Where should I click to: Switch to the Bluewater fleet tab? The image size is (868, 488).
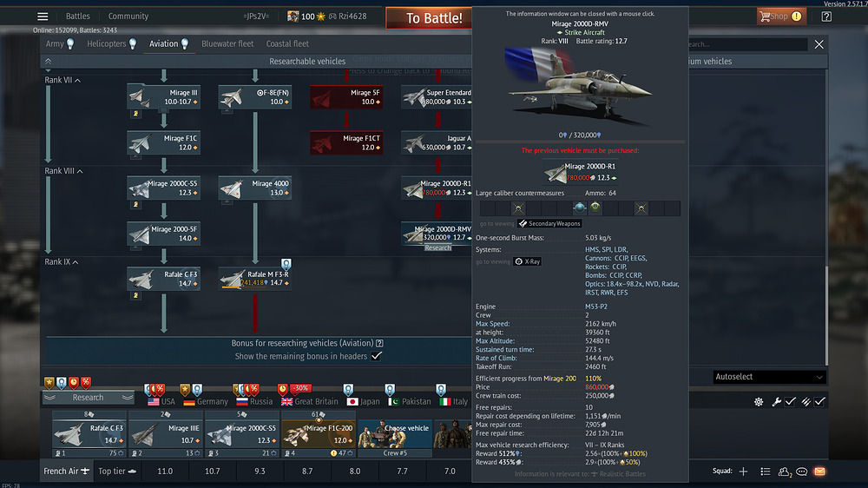pos(227,43)
